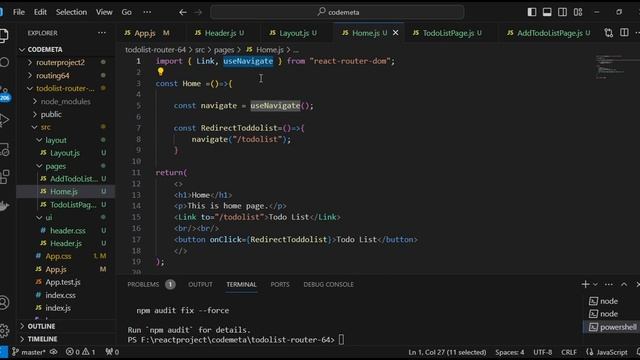Open the Search view in activity bar
The height and width of the screenshot is (360, 640).
4,62
